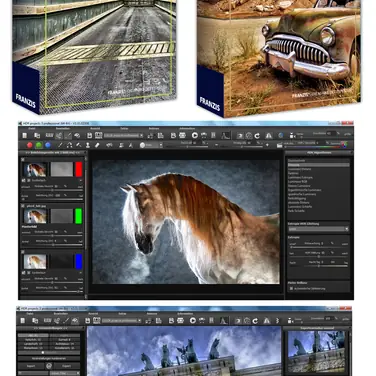Click horse thumbnail of the red-marked layer
Screen dimensions: 376x376
[35, 170]
